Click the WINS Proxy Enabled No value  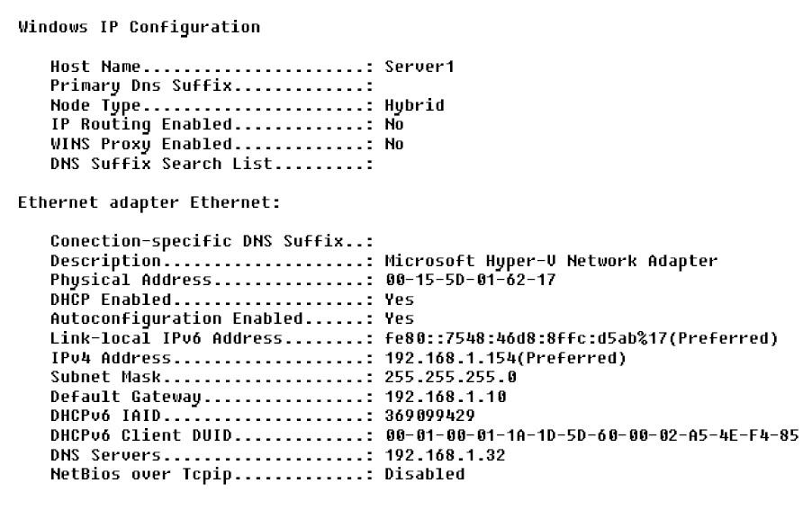pyautogui.click(x=394, y=144)
